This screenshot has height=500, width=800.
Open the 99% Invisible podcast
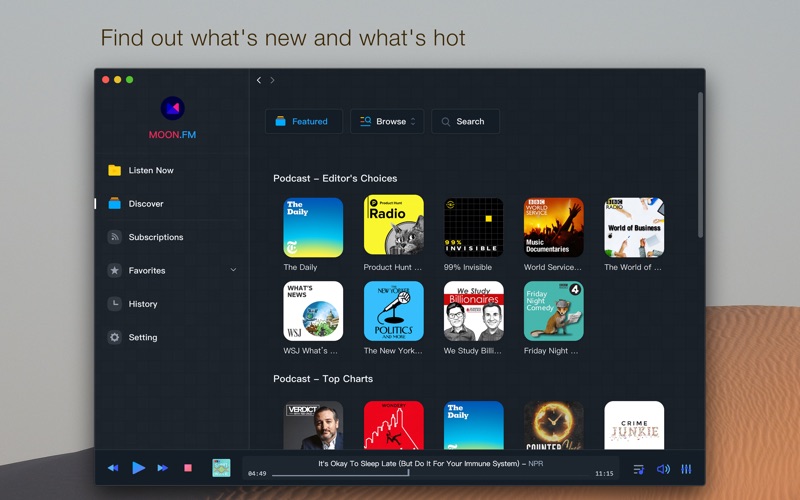click(473, 228)
